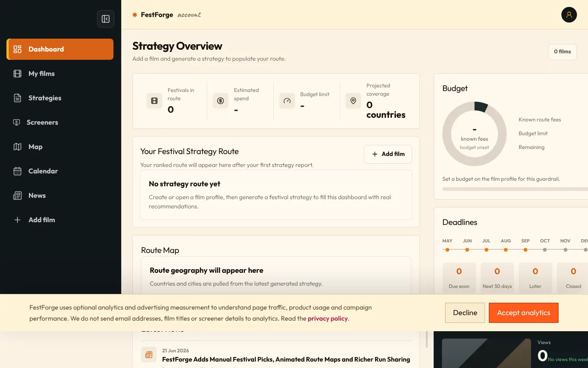588x368 pixels.
Task: Click the budget donut chart
Action: pos(475,134)
